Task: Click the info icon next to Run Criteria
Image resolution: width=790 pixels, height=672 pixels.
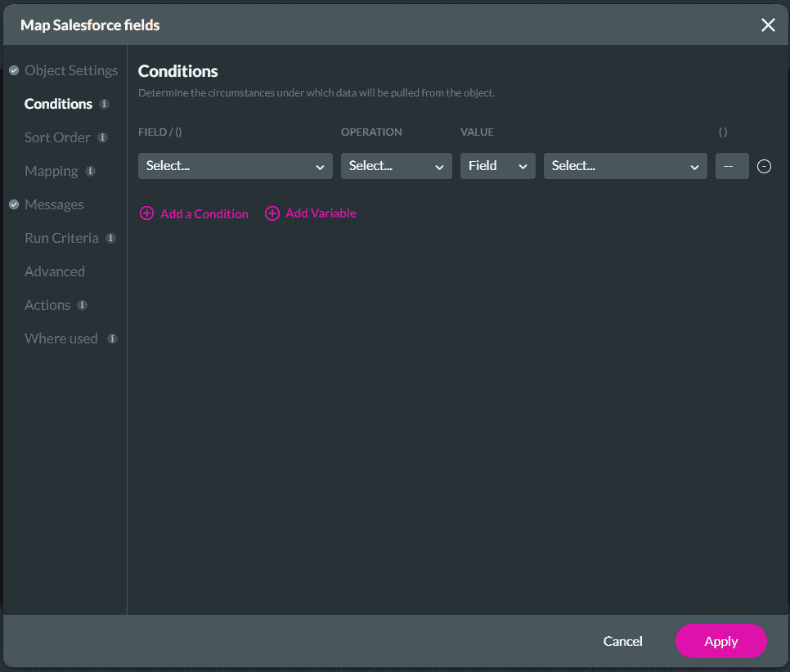Action: (x=110, y=238)
